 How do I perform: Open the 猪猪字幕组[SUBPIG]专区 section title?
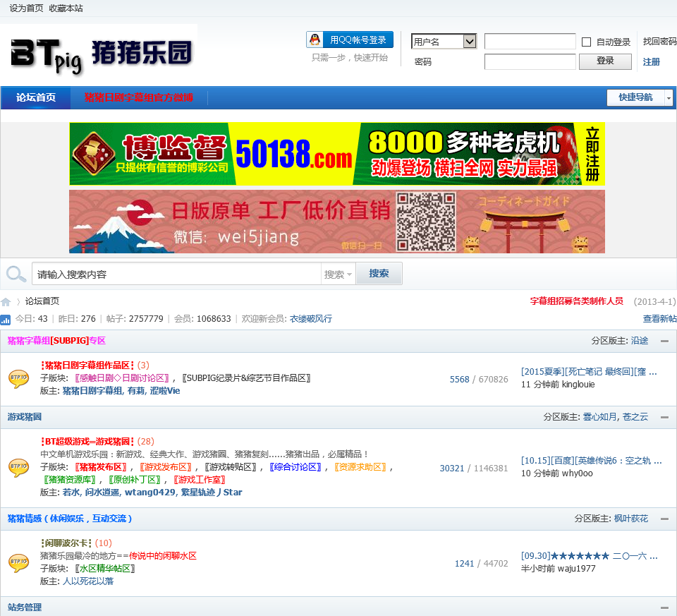(56, 341)
